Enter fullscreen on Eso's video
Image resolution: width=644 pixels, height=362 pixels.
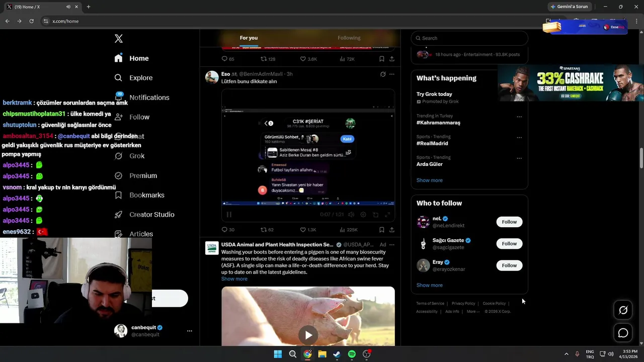[387, 215]
